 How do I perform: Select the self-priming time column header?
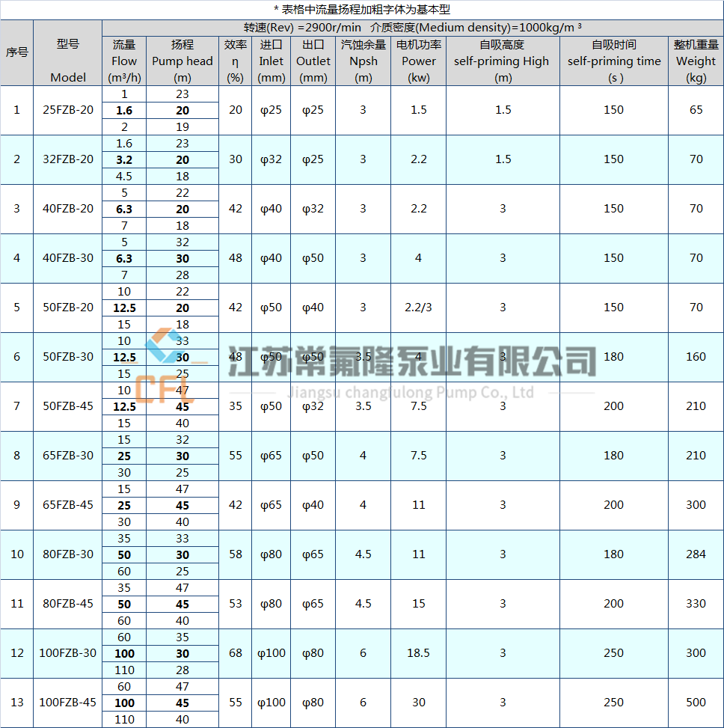click(614, 61)
